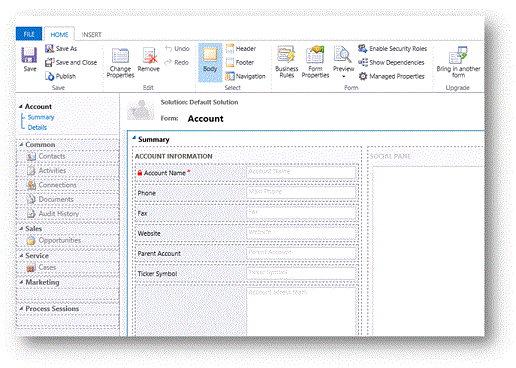Collapse the Process Sessions group
Screen dimensions: 516x368
(21, 309)
